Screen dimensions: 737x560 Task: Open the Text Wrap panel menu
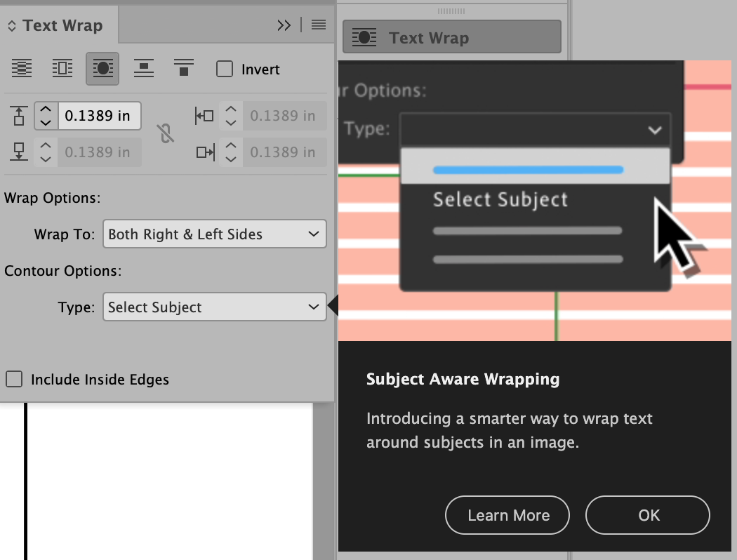(x=318, y=25)
